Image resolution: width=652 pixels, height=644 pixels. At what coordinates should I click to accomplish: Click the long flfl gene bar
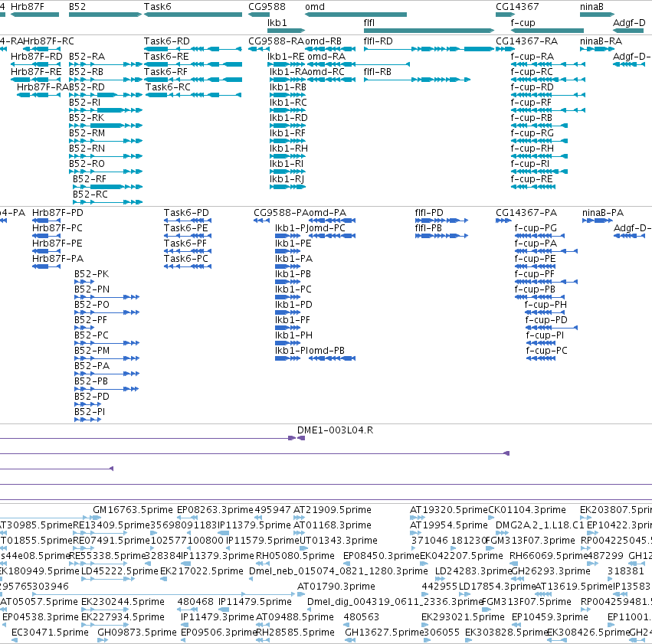(429, 31)
